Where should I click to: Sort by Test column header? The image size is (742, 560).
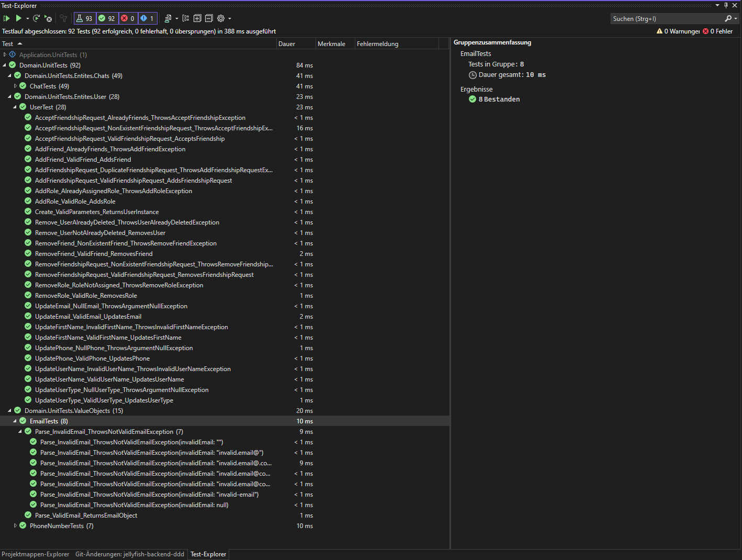tap(139, 44)
